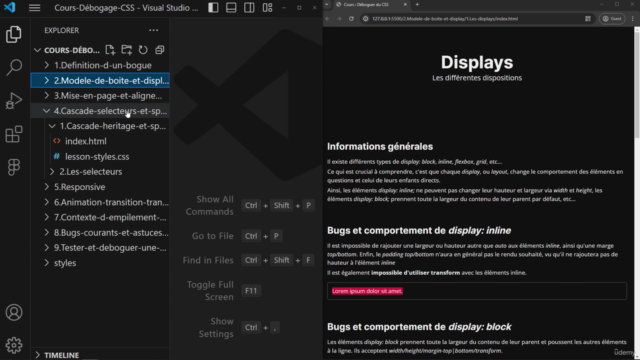Click the highlighted Lorem ipsum dolor sit amet text
Viewport: 640px width, 360px height.
click(367, 291)
